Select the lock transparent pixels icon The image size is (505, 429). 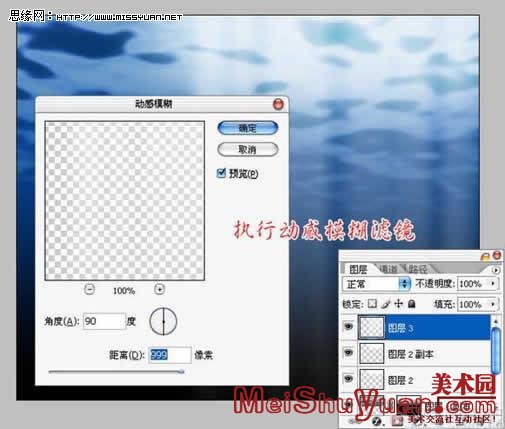pyautogui.click(x=372, y=304)
